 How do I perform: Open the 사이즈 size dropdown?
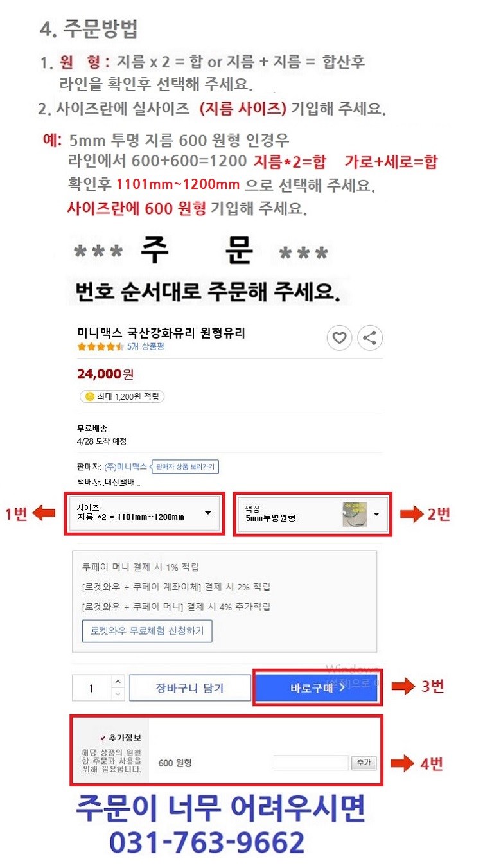click(x=145, y=514)
